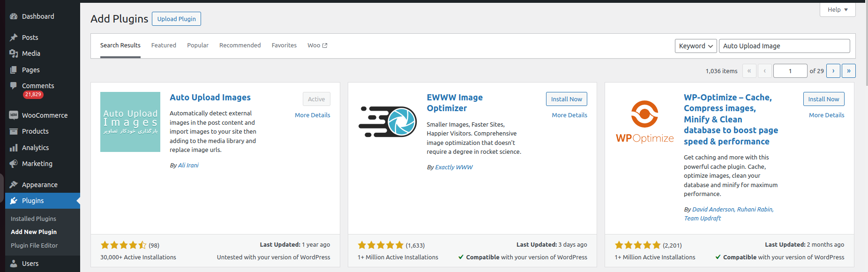
Task: Visit author Ali Irani's link
Action: (188, 166)
